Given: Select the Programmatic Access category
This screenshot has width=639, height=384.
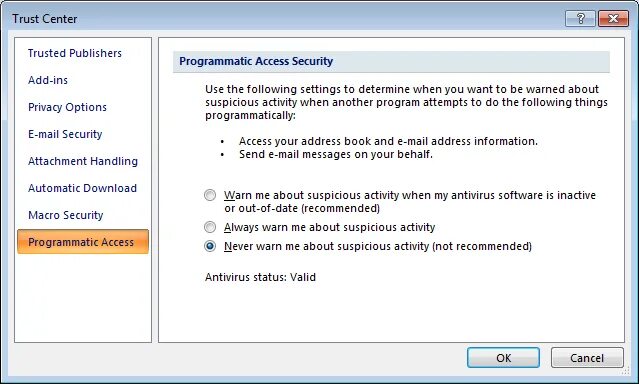Looking at the screenshot, I should point(83,242).
